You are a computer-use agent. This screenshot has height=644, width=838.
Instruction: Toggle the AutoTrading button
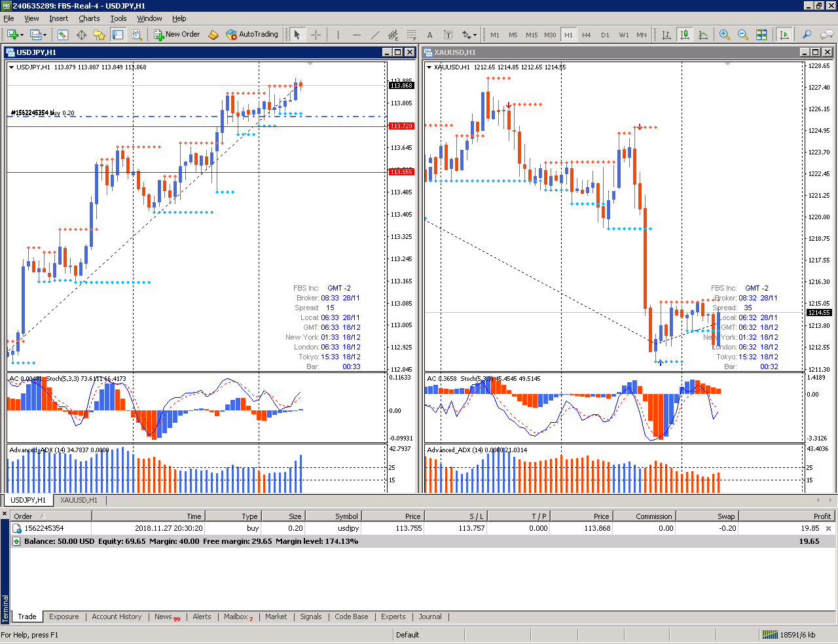pyautogui.click(x=252, y=34)
